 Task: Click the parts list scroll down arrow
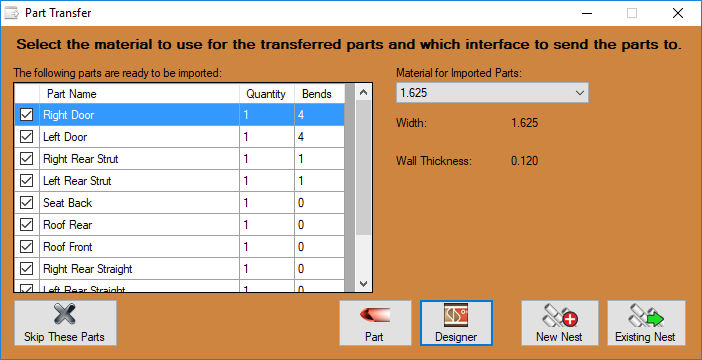[363, 283]
